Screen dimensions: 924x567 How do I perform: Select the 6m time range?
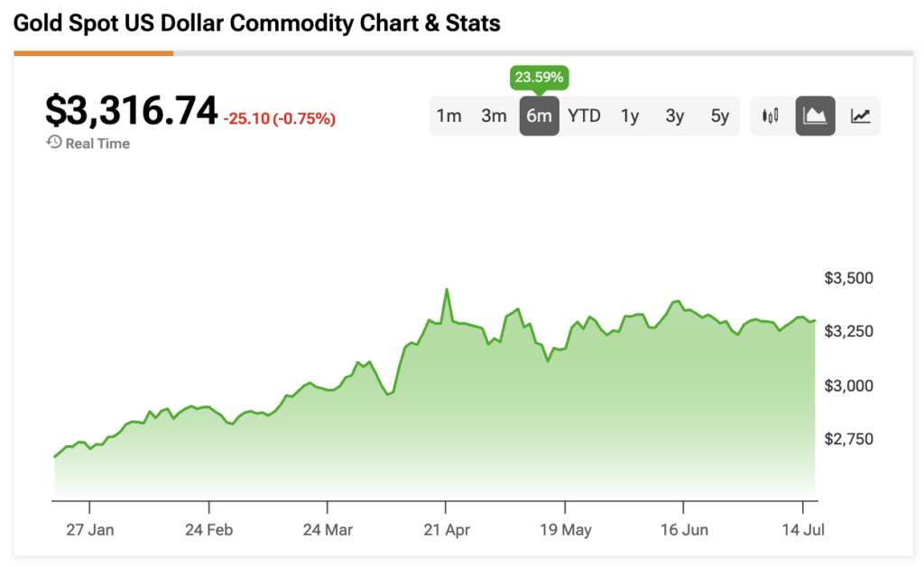pyautogui.click(x=540, y=116)
